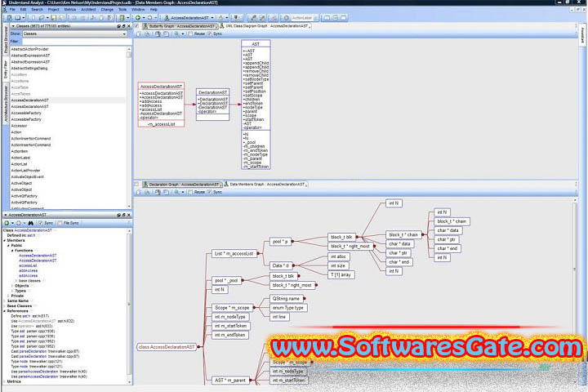Open the Architect menu
588x392 pixels.
coord(88,9)
